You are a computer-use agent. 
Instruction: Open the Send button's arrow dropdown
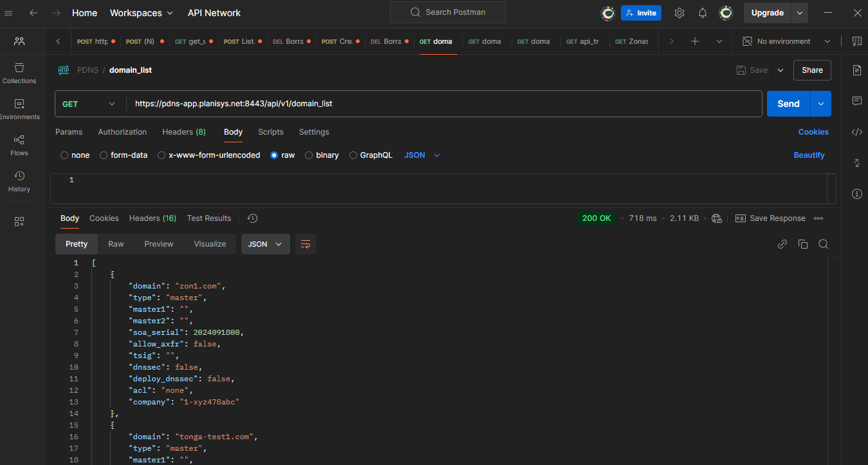(821, 104)
